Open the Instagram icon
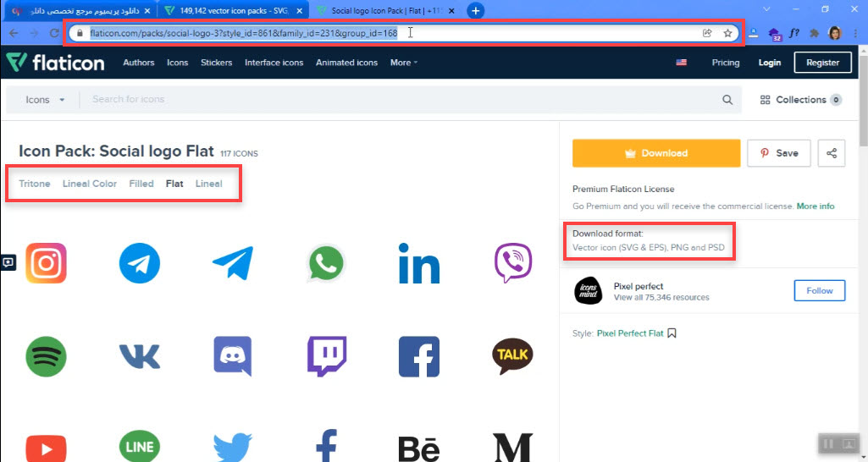 tap(46, 263)
